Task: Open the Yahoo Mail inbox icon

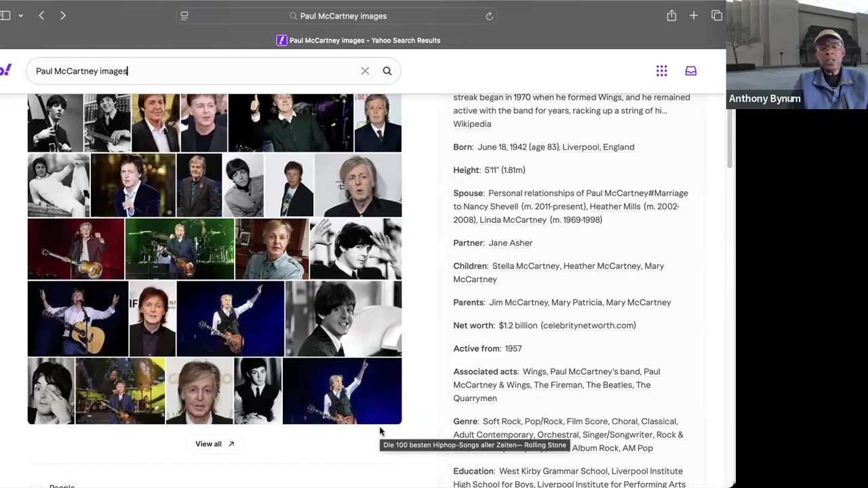Action: point(691,70)
